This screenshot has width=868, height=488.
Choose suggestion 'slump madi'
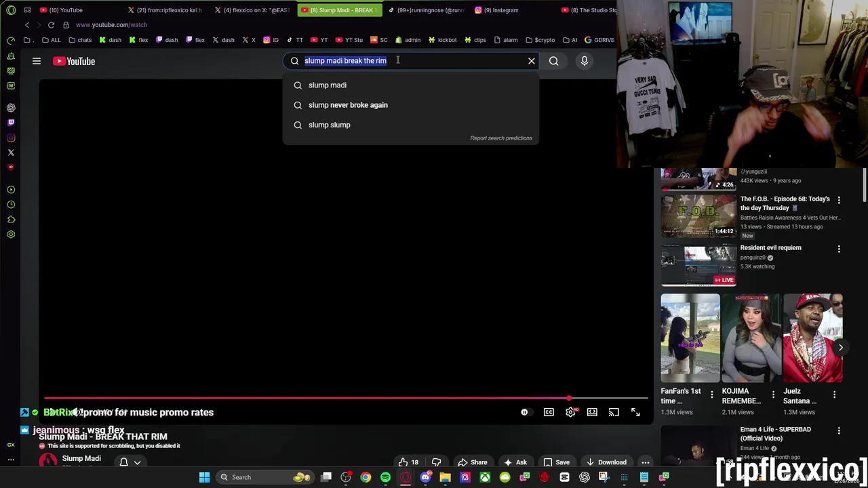411,85
